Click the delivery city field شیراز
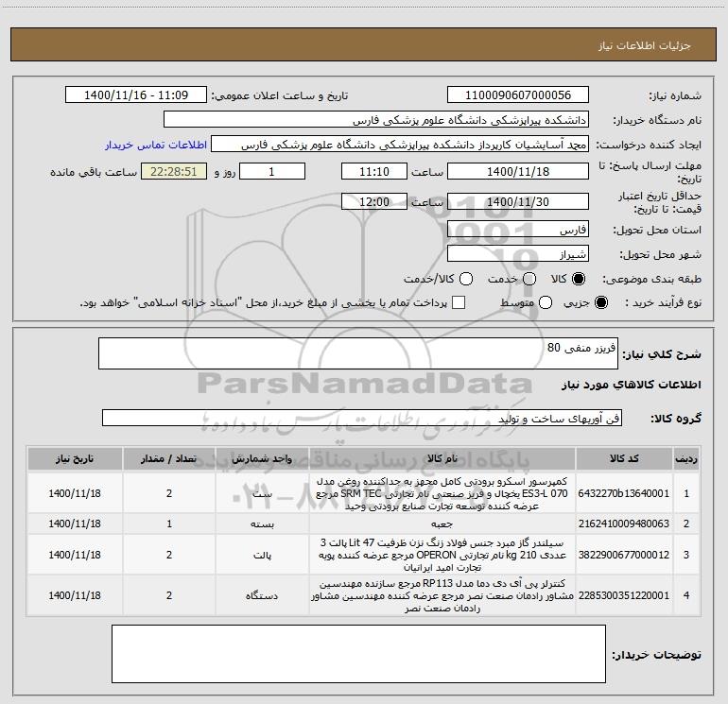 click(518, 254)
